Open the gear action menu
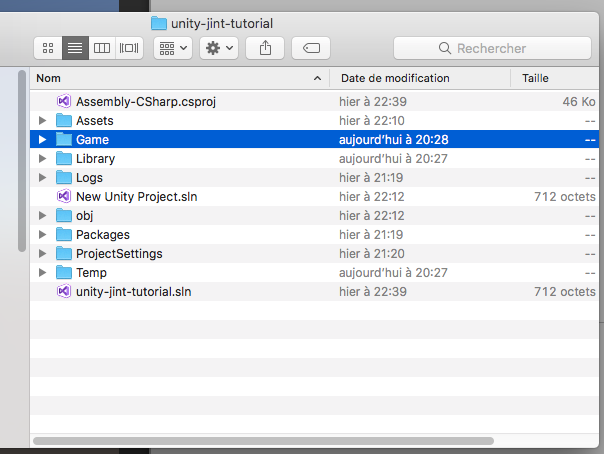 pos(219,48)
